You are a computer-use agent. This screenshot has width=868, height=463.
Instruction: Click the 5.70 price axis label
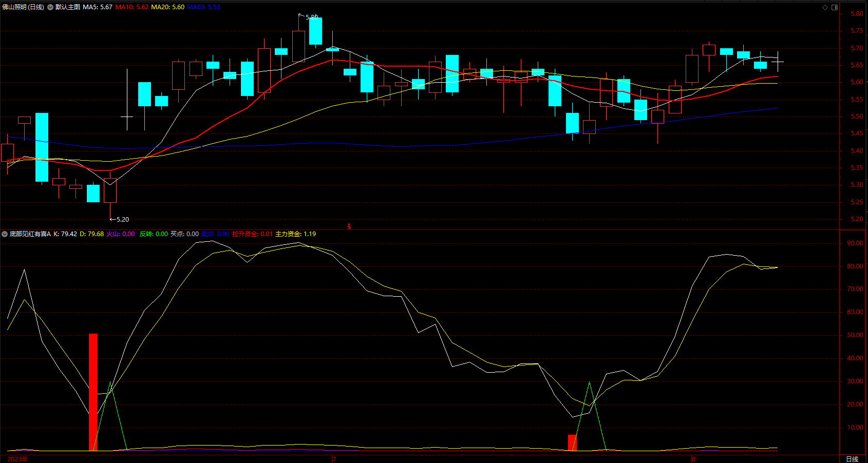click(857, 48)
